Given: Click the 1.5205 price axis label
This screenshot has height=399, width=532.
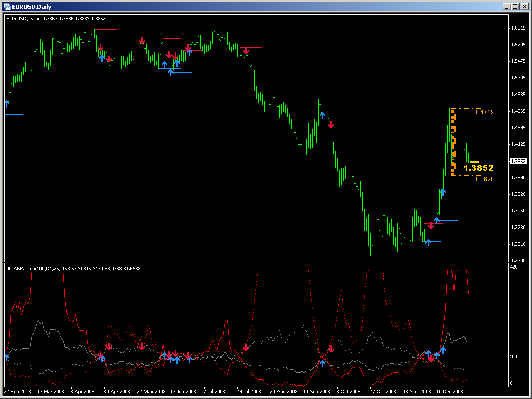Looking at the screenshot, I should 518,78.
